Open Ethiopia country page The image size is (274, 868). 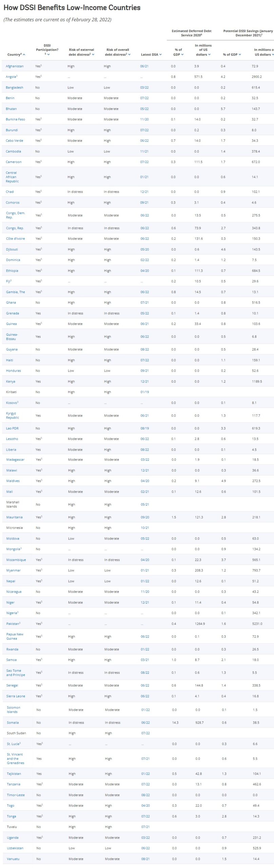click(x=12, y=271)
